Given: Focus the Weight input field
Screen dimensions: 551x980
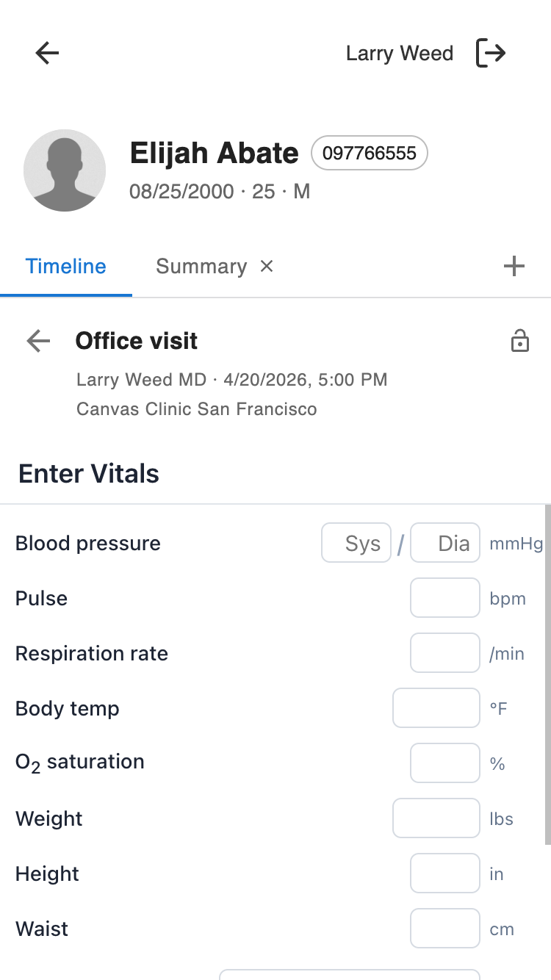Looking at the screenshot, I should (x=436, y=818).
